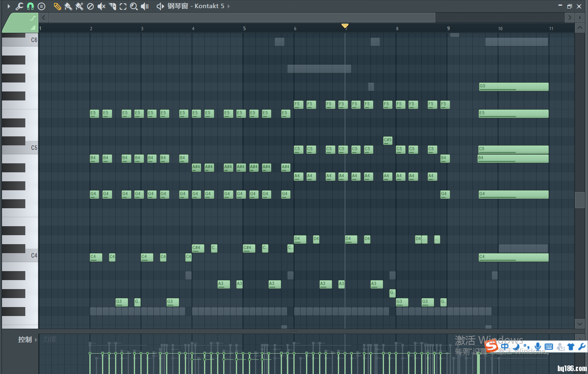
Task: Expand the 控制 control panel arrow
Action: pyautogui.click(x=36, y=340)
